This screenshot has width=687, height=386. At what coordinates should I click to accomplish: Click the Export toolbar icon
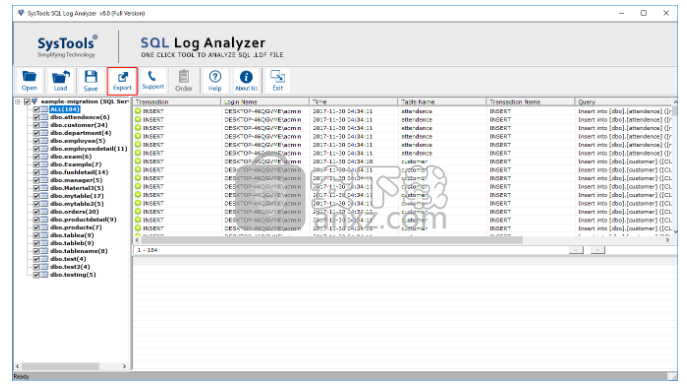122,81
